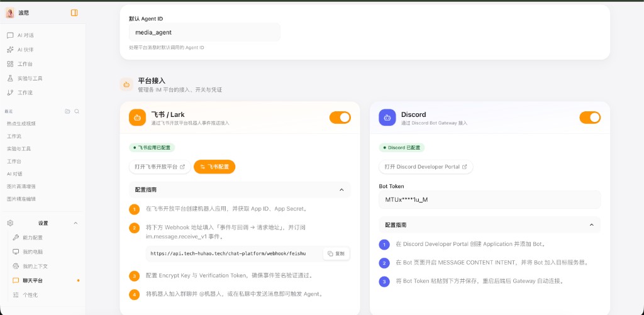Viewport: 644px width, 315px height.
Task: Click the Feishu webhook URL text
Action: [x=228, y=254]
